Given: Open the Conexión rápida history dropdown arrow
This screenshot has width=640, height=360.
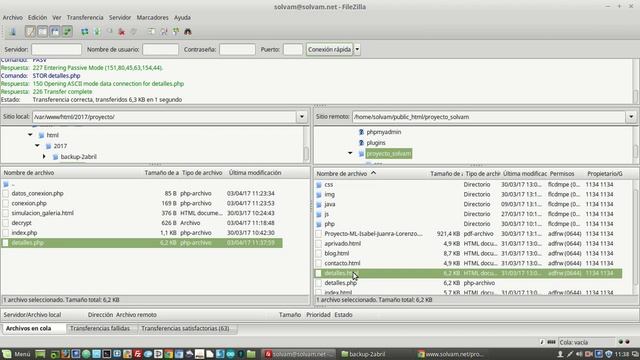Looking at the screenshot, I should (357, 49).
